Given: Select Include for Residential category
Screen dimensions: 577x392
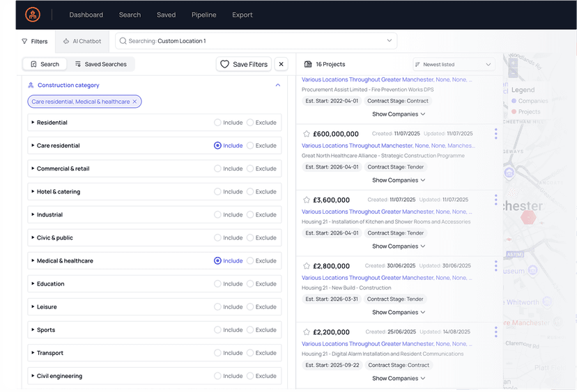Looking at the screenshot, I should pyautogui.click(x=218, y=123).
